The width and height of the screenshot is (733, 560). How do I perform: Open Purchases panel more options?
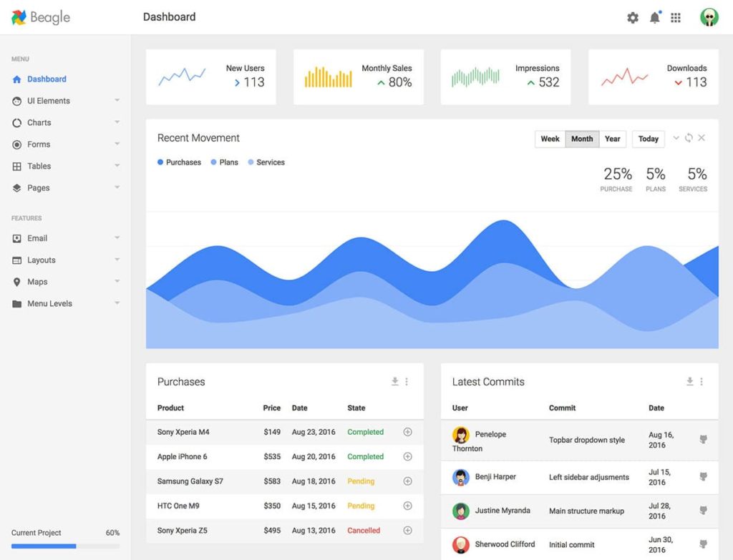coord(407,382)
